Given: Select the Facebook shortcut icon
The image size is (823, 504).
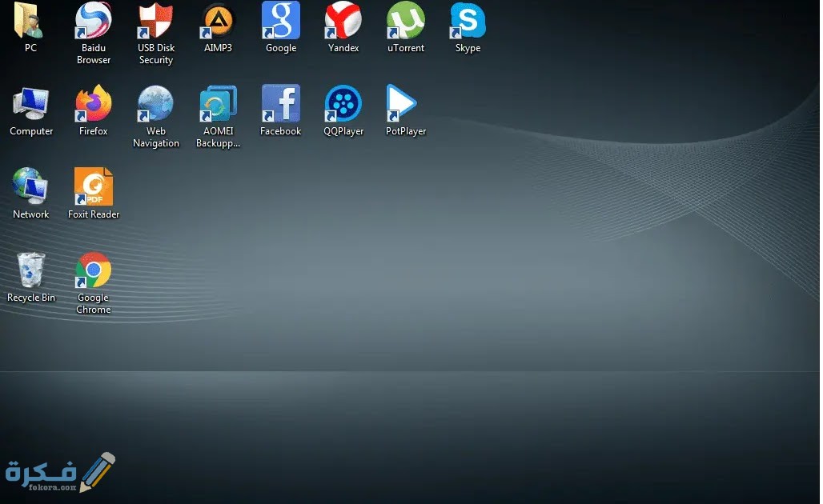Looking at the screenshot, I should [280, 105].
